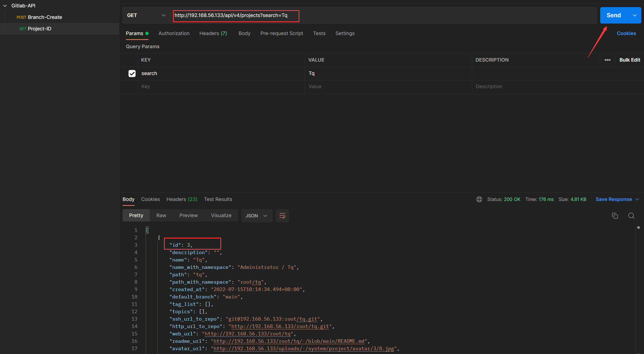This screenshot has height=354, width=644.
Task: Click the green dot Params indicator
Action: (x=147, y=33)
